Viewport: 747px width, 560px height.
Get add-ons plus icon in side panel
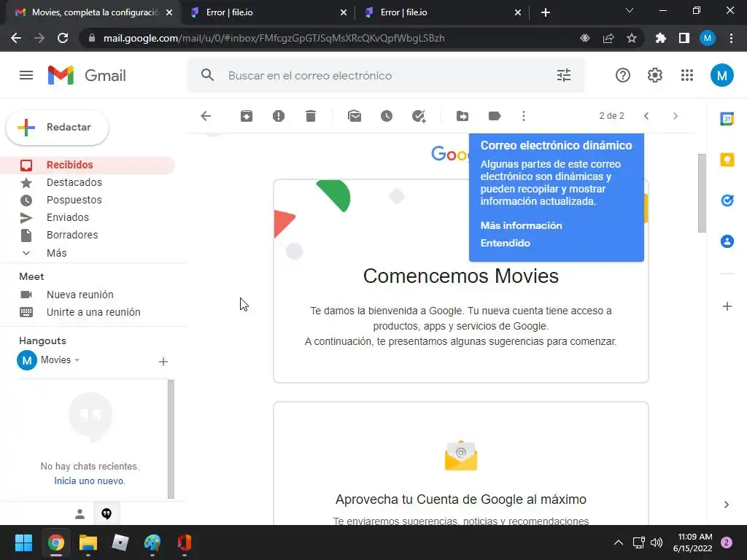click(x=727, y=306)
